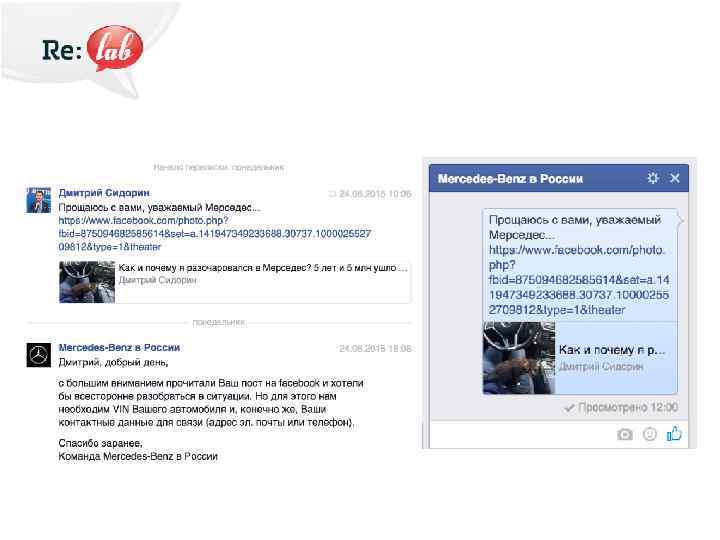The image size is (720, 540).
Task: Click Дмитрий Сидорин's avatar photo
Action: click(x=39, y=200)
